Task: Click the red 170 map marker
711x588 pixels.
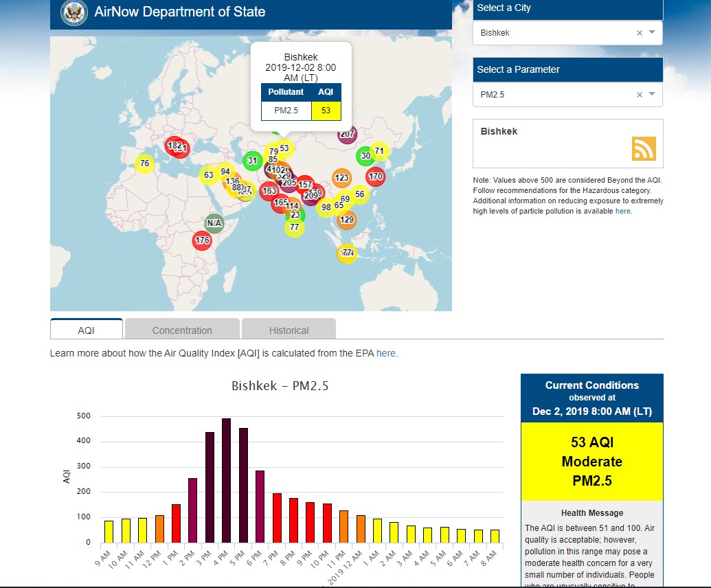Action: [x=375, y=177]
